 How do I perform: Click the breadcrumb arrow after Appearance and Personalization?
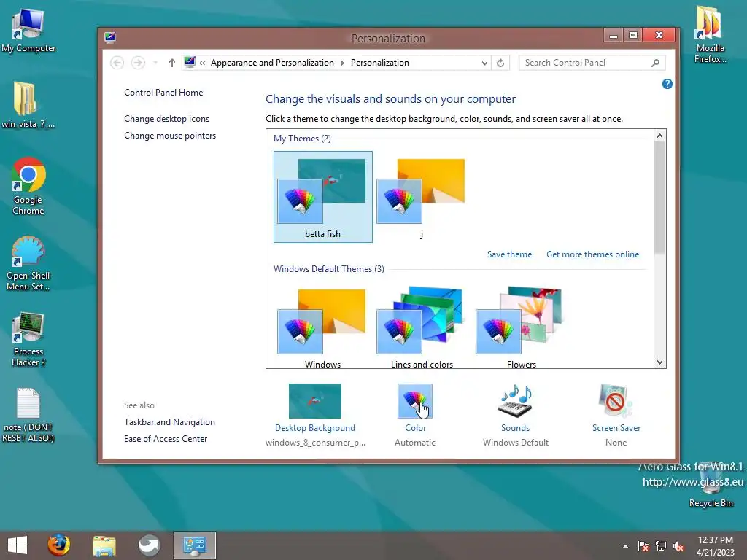click(x=343, y=63)
